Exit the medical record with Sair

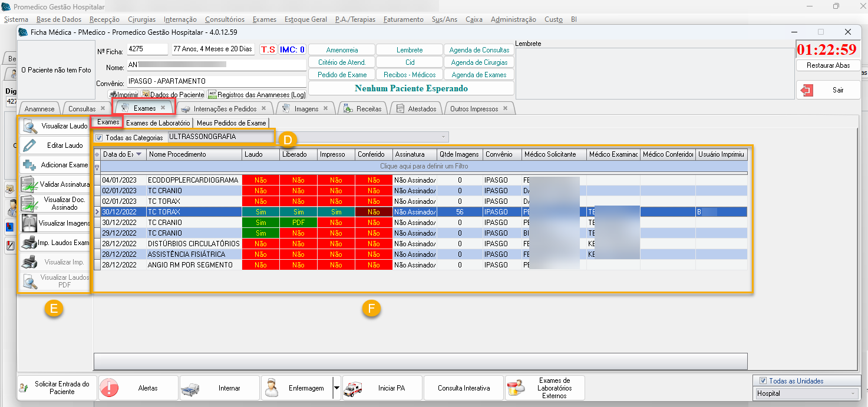[x=828, y=90]
